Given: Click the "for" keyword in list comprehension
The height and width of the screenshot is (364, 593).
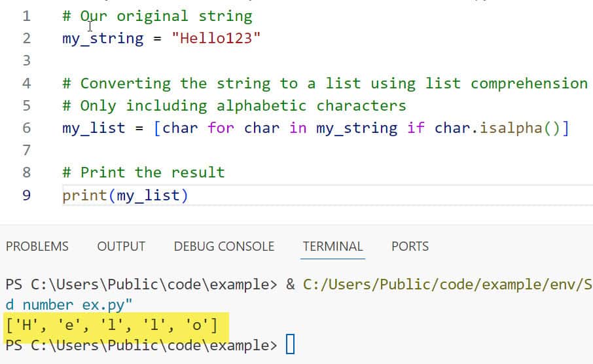Looking at the screenshot, I should 221,128.
